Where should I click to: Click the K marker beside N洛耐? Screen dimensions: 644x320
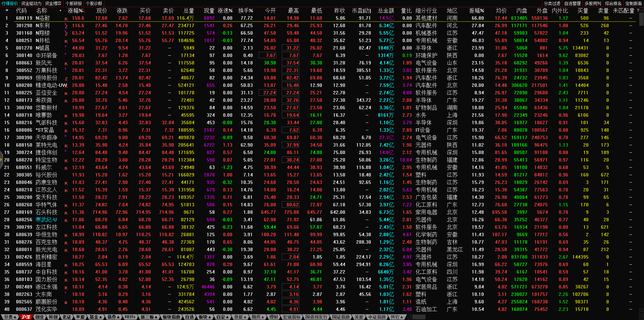(x=66, y=19)
